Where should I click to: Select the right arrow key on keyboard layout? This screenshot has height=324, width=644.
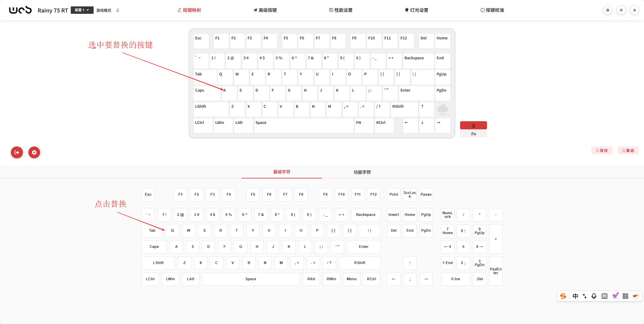click(x=443, y=125)
